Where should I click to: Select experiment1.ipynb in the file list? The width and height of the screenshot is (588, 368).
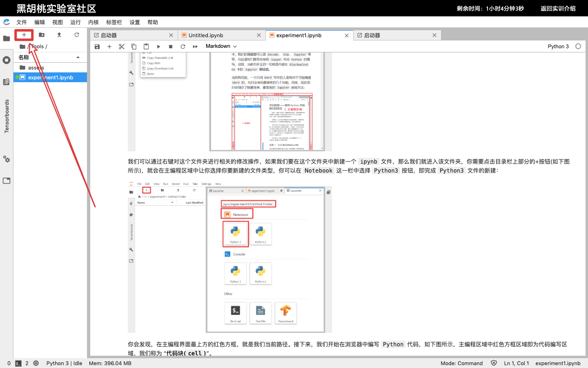pos(50,77)
